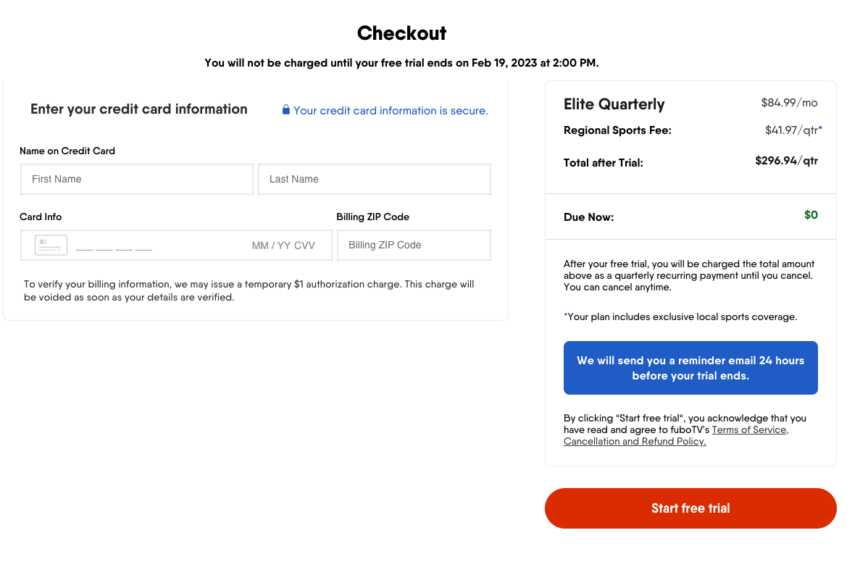Screen dimensions: 868x588
Task: Select the Last Name input field
Action: 374,179
